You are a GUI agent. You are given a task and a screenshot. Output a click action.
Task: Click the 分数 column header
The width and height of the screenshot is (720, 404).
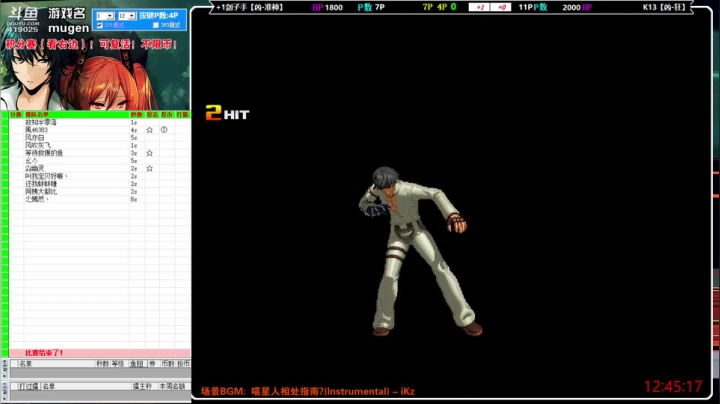[x=16, y=114]
